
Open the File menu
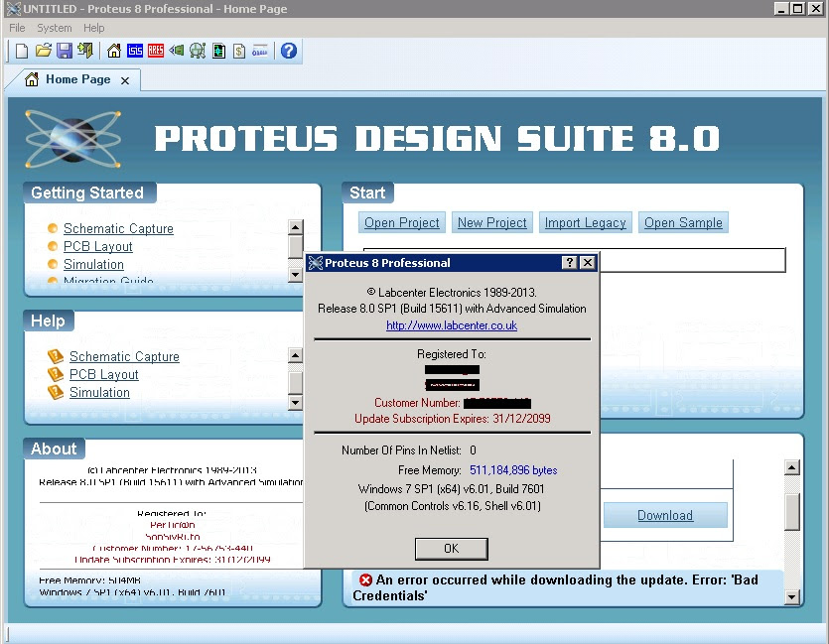(x=17, y=28)
